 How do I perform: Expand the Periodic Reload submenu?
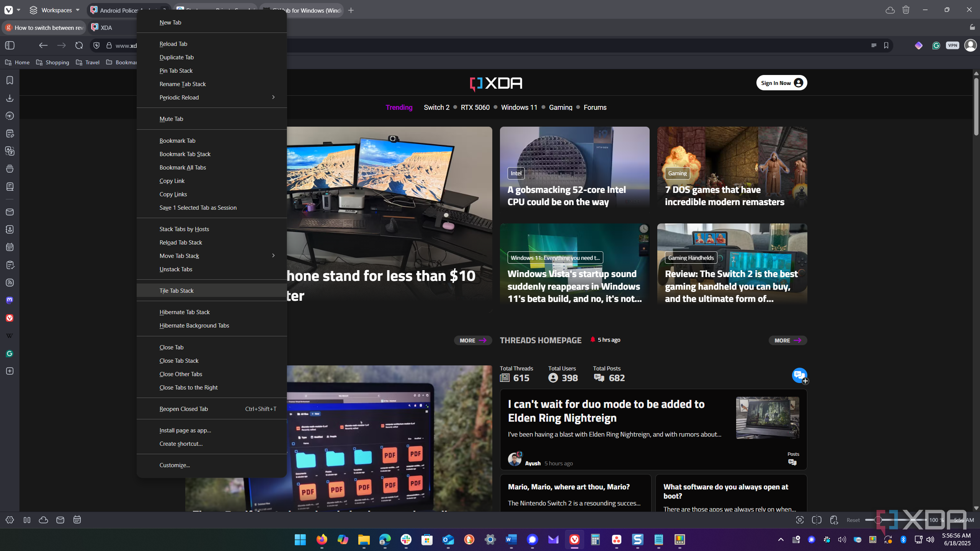[x=212, y=97]
